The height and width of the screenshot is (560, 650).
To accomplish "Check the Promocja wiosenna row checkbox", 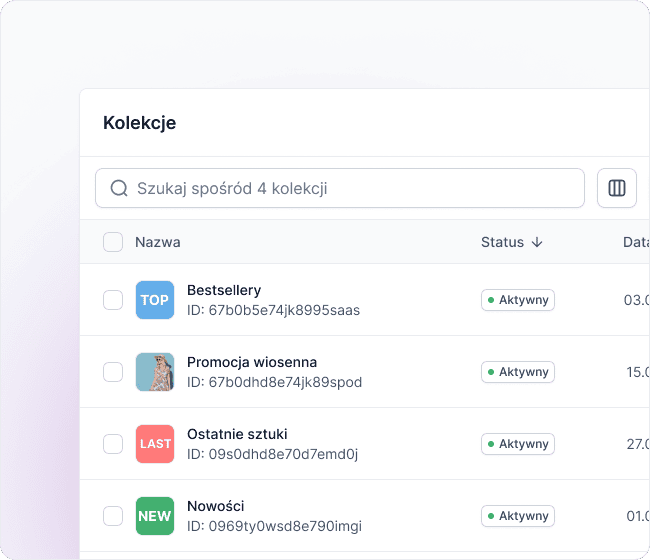I will (x=113, y=372).
